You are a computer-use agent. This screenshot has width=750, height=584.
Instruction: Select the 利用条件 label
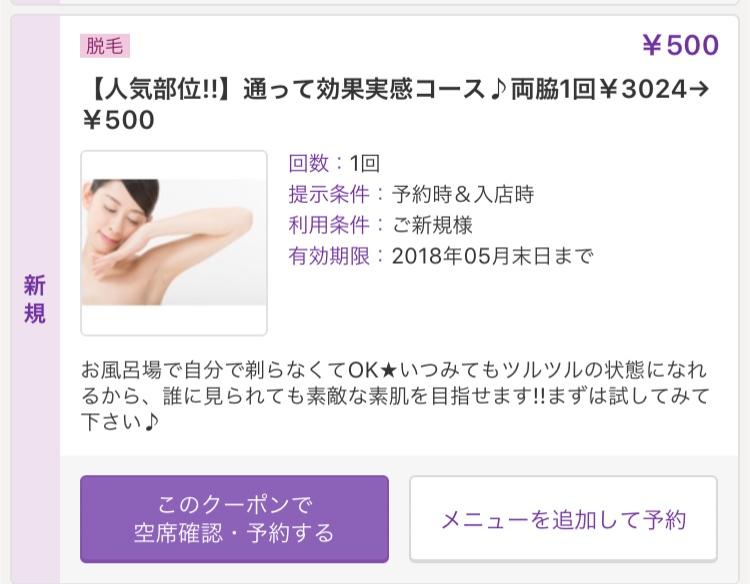[329, 225]
